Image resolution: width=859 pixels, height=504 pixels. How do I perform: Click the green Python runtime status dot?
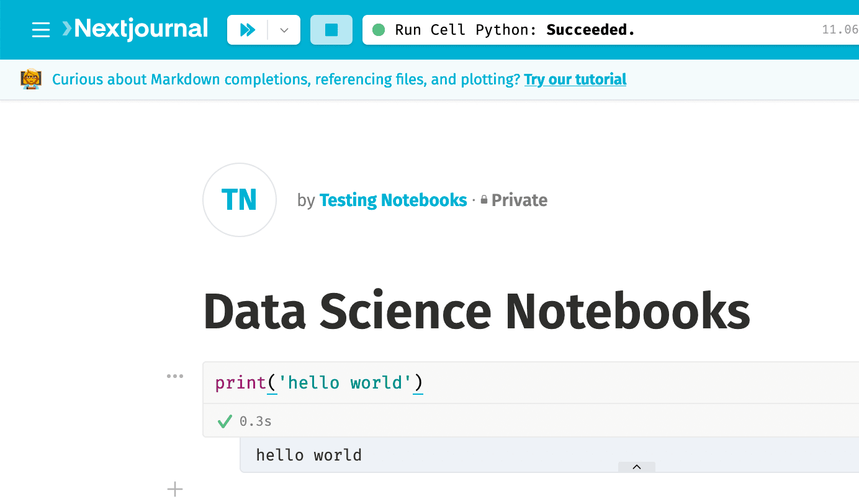(x=378, y=29)
